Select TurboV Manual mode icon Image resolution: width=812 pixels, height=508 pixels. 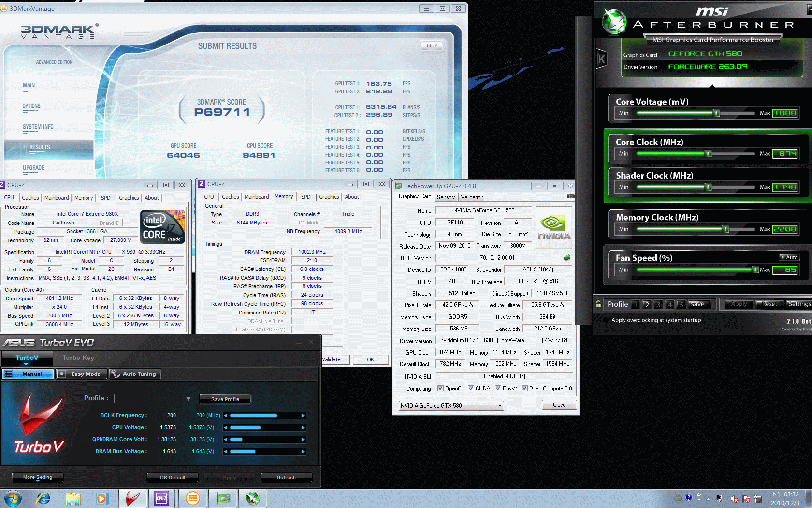(28, 374)
